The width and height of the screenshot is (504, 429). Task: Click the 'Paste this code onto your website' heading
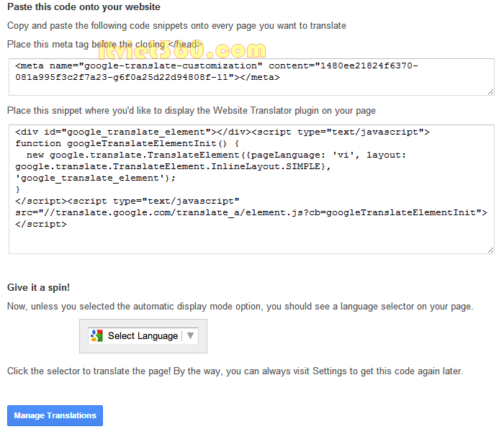coord(84,7)
